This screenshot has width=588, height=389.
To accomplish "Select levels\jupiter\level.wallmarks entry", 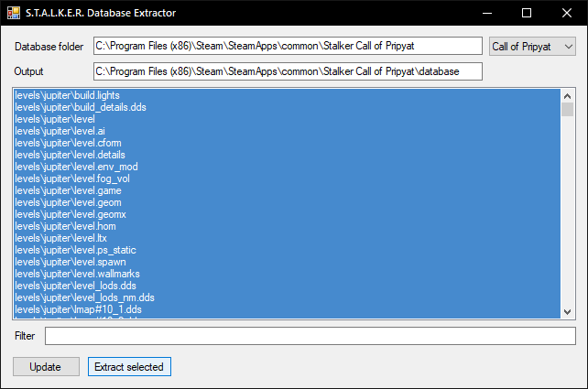I will (288, 274).
